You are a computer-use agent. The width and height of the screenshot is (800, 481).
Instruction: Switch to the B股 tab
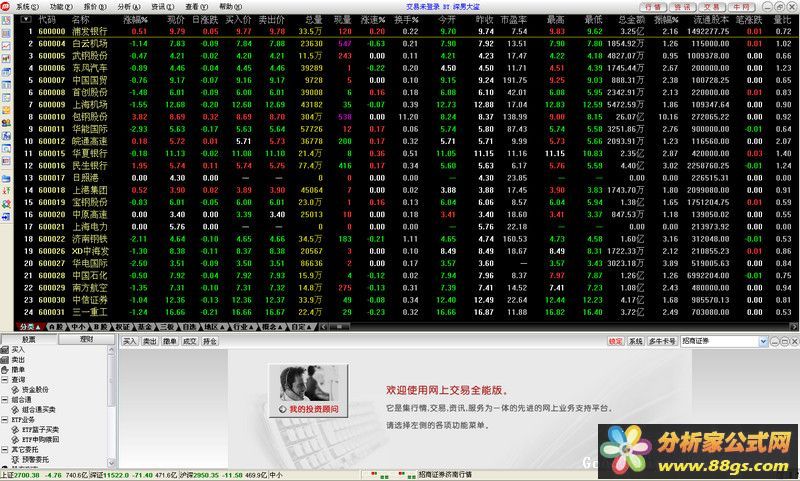(99, 326)
